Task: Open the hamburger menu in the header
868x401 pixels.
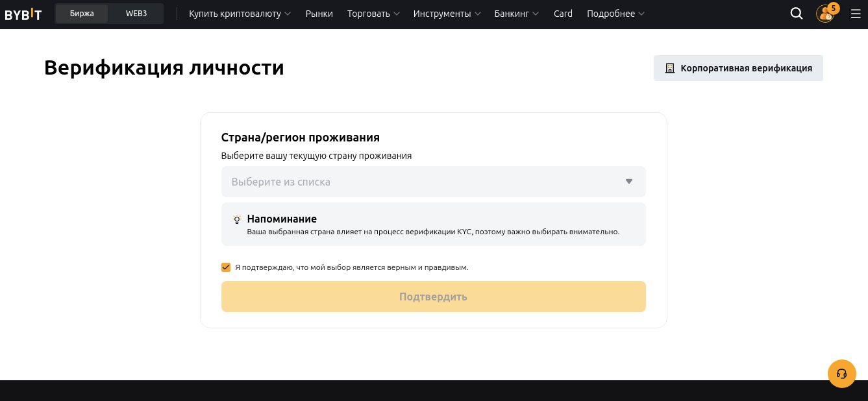Action: [855, 13]
